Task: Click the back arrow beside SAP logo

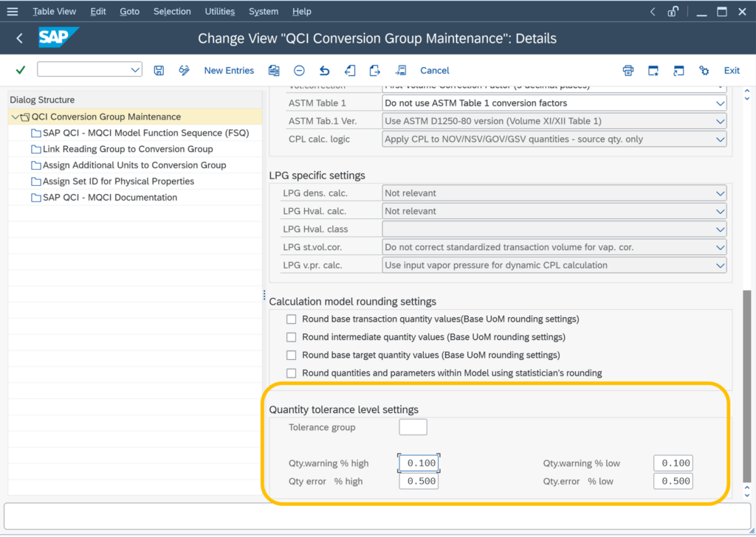Action: 19,38
